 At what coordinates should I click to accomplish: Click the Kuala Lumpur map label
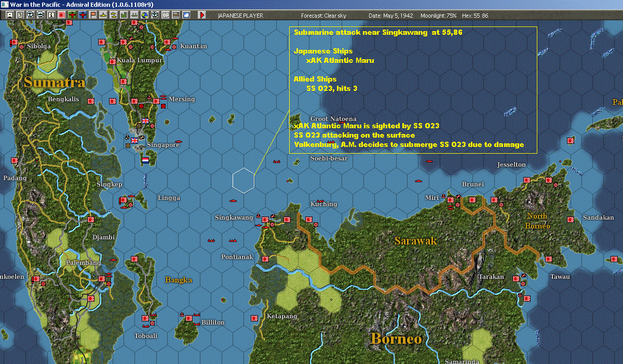pos(140,60)
